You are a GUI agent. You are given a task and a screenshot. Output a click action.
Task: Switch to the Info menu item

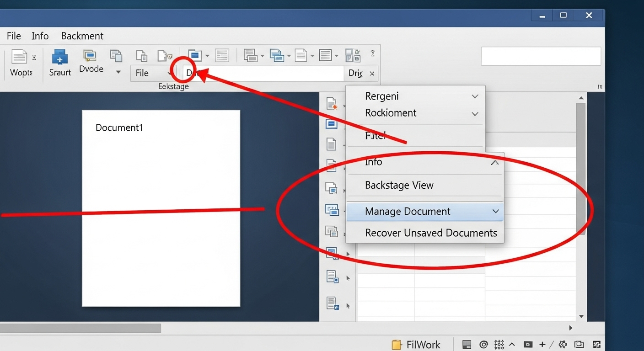coord(40,36)
